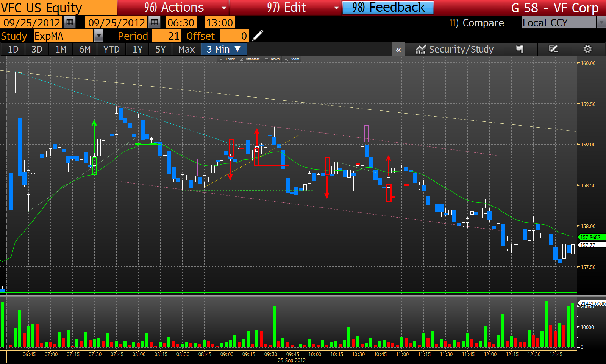The width and height of the screenshot is (606, 364).
Task: Click the end date field 09/25/2012
Action: point(117,23)
